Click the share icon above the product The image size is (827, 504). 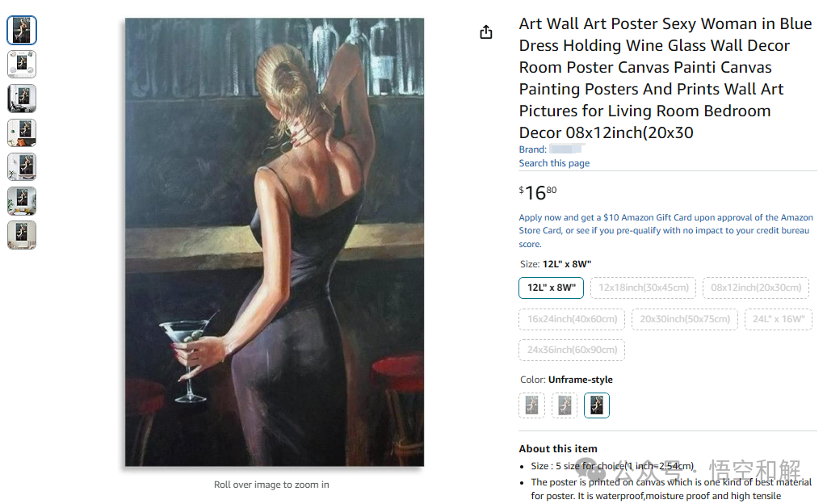pos(485,32)
